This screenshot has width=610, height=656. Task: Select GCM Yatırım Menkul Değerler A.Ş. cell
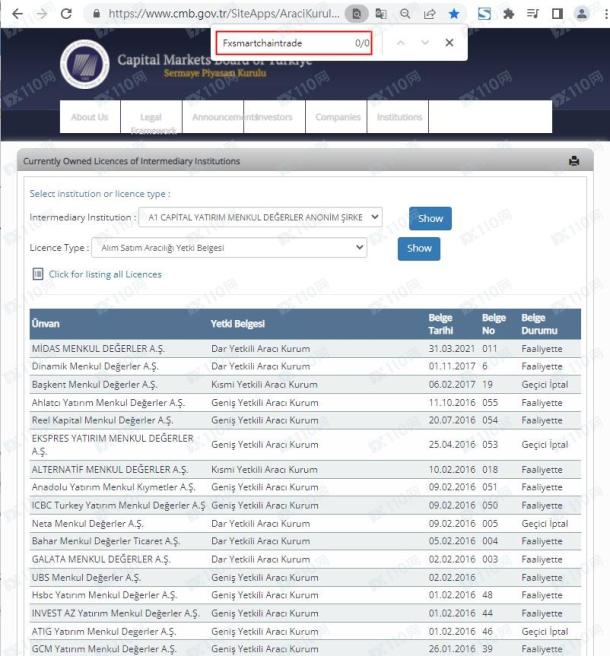[104, 649]
